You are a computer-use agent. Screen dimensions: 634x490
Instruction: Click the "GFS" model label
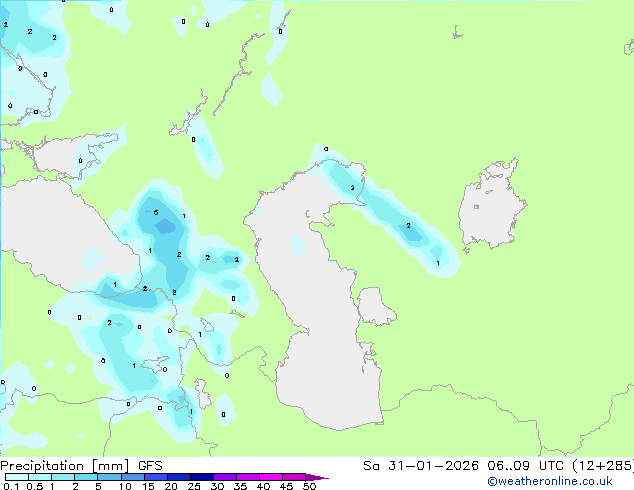point(150,466)
